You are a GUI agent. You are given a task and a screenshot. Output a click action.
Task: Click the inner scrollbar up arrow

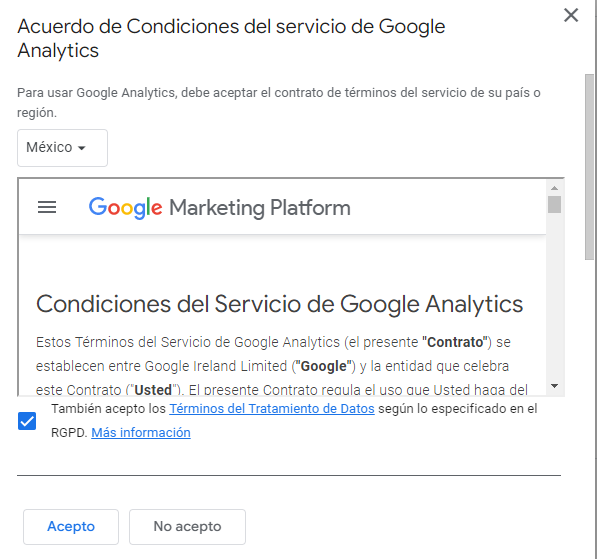554,188
